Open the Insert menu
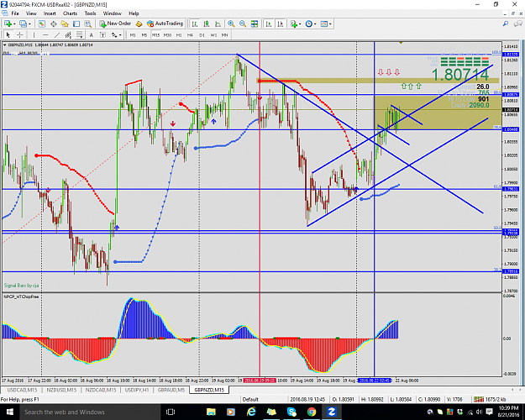Screen dimensions: 525x420 50,13
